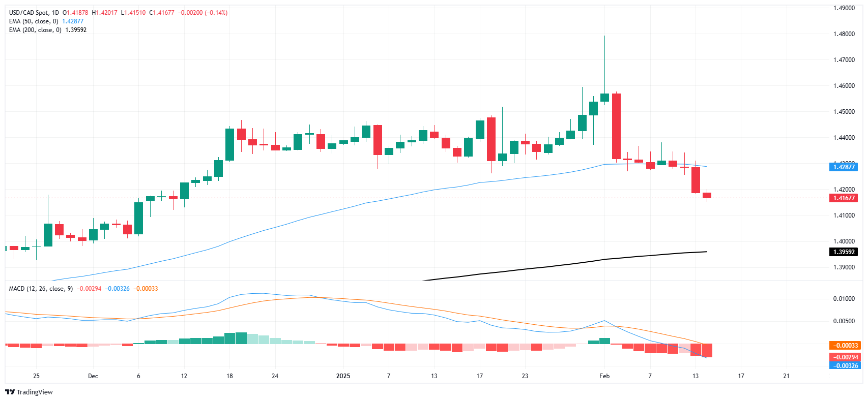Image resolution: width=868 pixels, height=401 pixels.
Task: Click the red -0.00294 MACD histogram tag
Action: pyautogui.click(x=845, y=358)
